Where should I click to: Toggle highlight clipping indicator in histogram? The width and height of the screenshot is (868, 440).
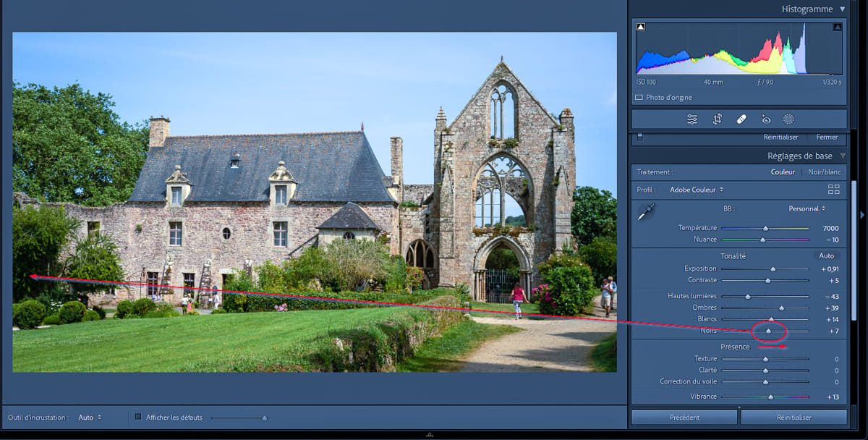[837, 27]
